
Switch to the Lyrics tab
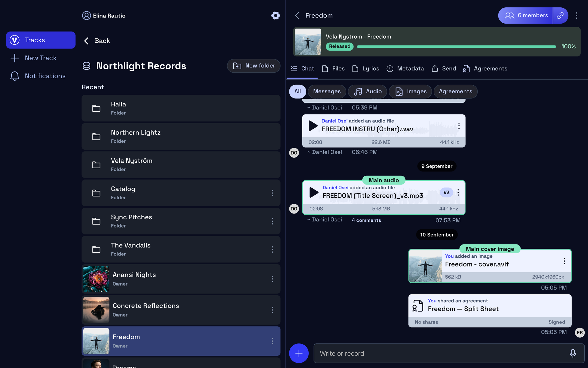point(365,69)
